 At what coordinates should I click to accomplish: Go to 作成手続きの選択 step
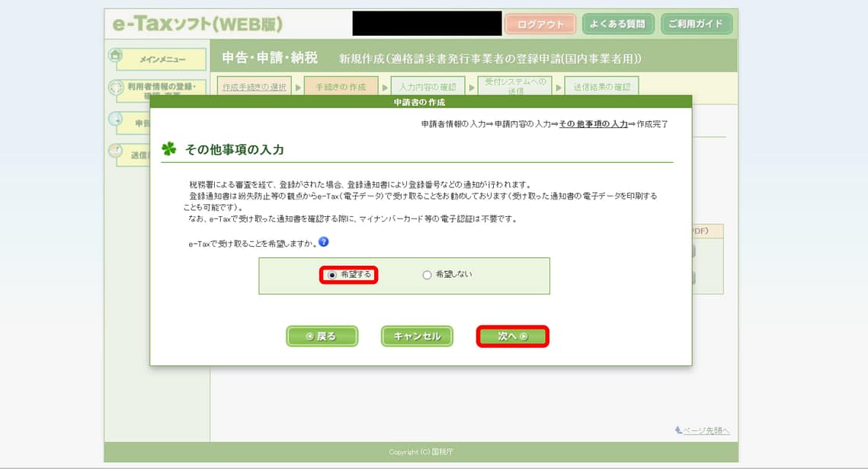pyautogui.click(x=255, y=88)
